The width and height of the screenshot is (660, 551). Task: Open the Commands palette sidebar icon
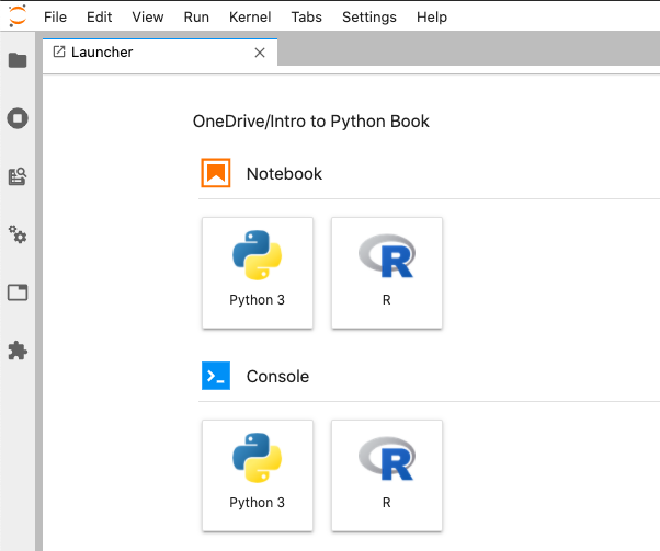(18, 177)
